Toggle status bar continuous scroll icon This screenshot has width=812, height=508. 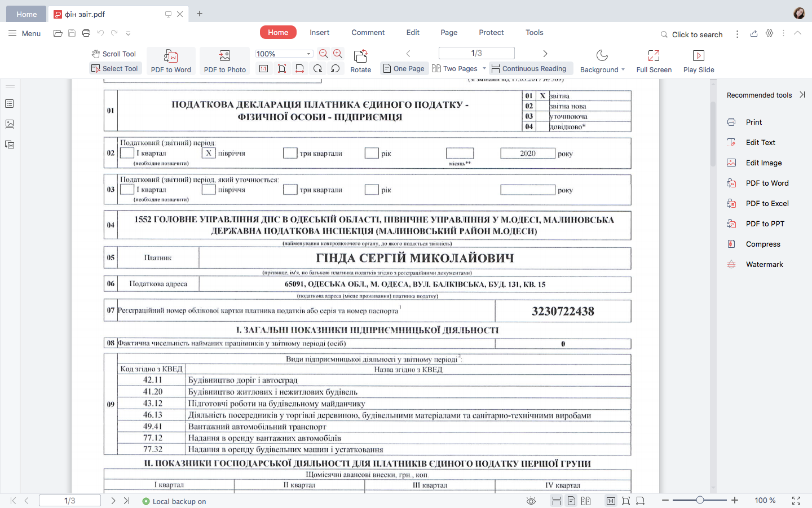click(x=557, y=501)
